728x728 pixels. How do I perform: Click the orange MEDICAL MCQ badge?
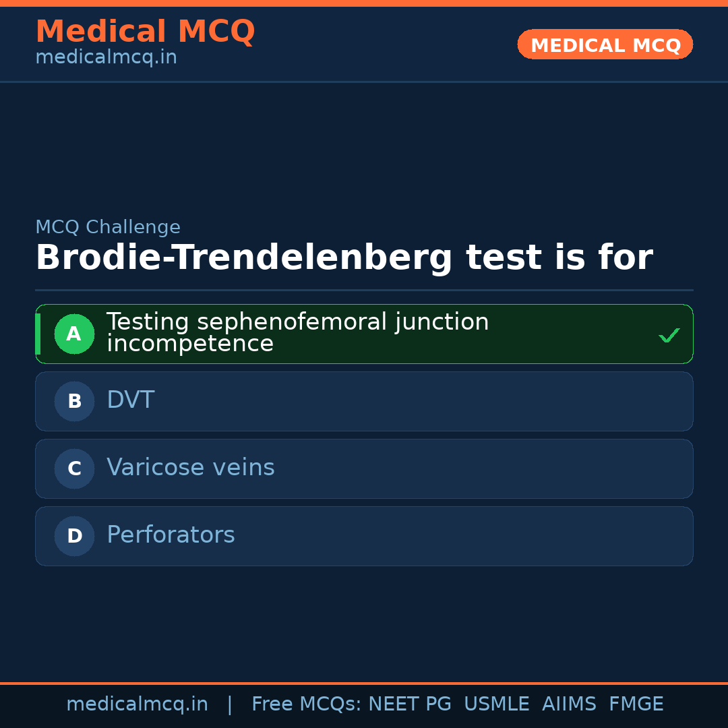coord(605,45)
